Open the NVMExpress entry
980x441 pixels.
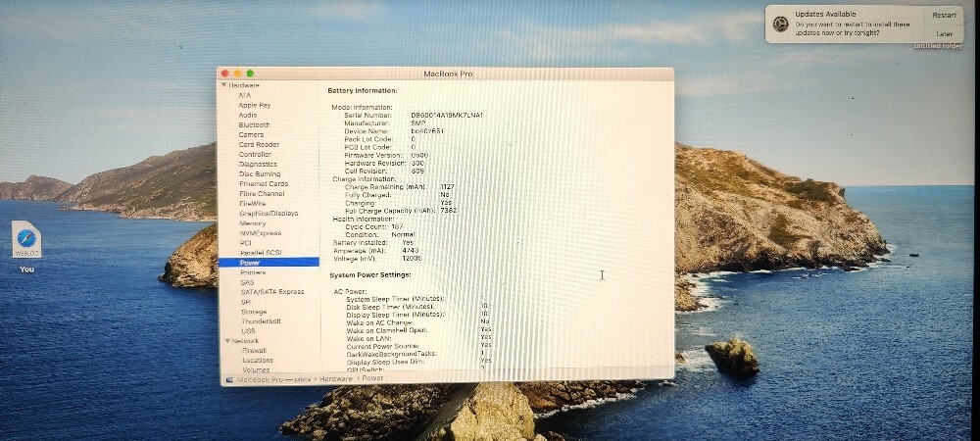pyautogui.click(x=261, y=233)
